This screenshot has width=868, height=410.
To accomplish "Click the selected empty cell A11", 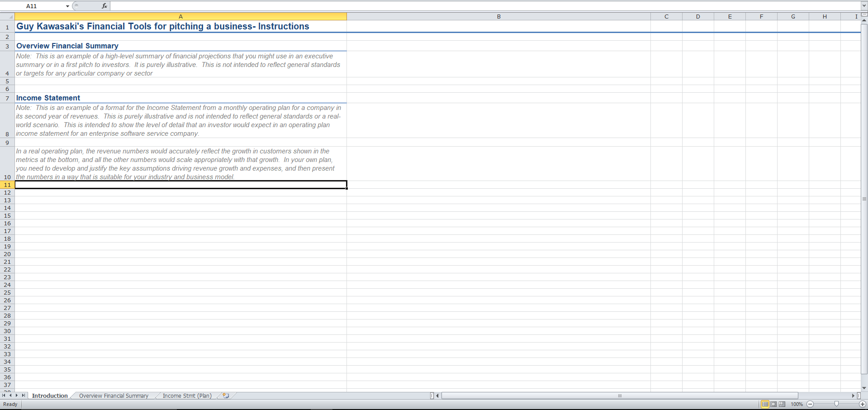I will [x=180, y=185].
